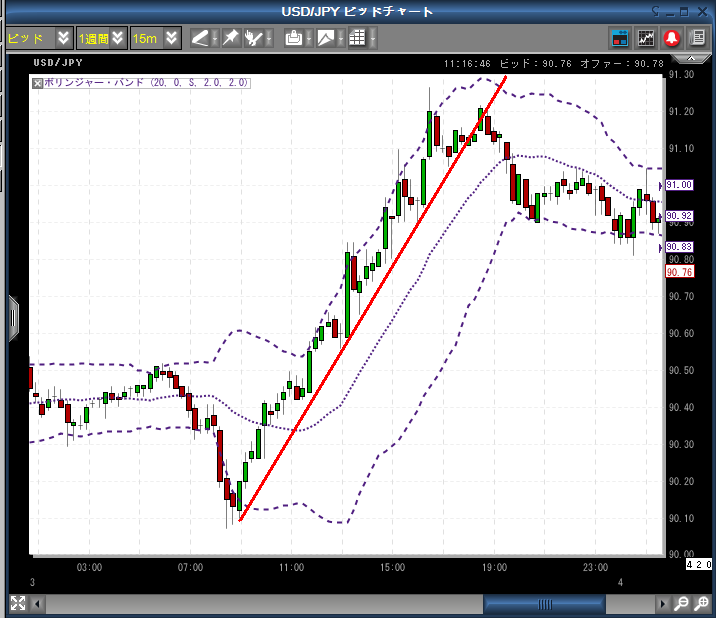Open the red alert bell icon
The image size is (716, 618).
(672, 38)
